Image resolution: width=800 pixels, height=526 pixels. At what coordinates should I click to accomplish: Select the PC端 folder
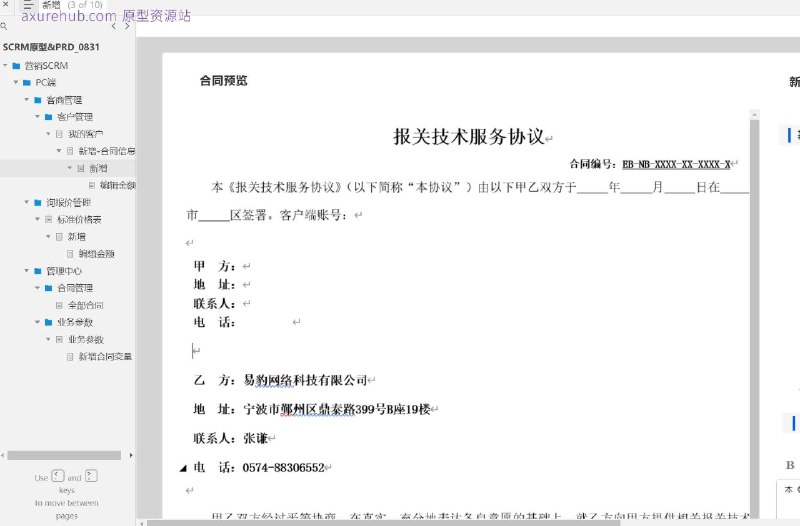pos(45,82)
